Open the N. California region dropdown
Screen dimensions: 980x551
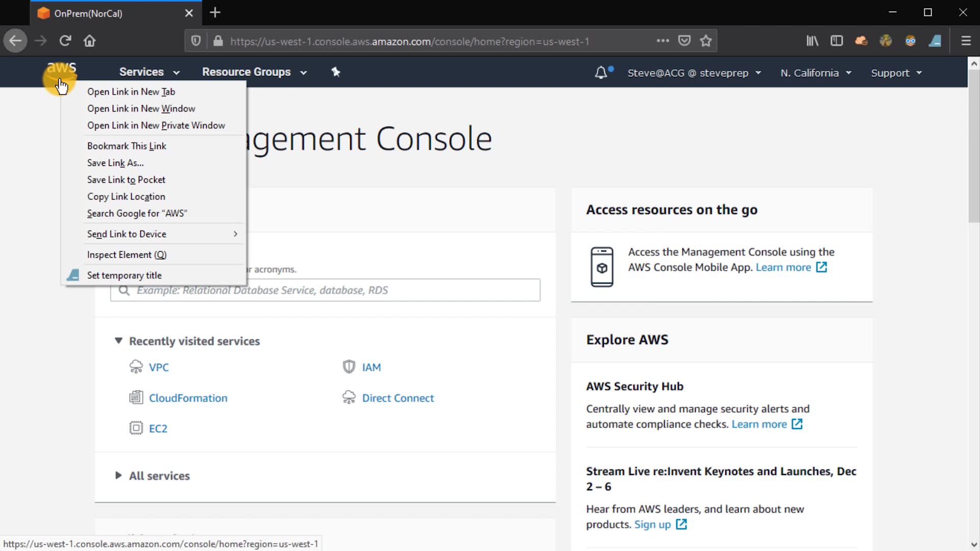point(816,73)
